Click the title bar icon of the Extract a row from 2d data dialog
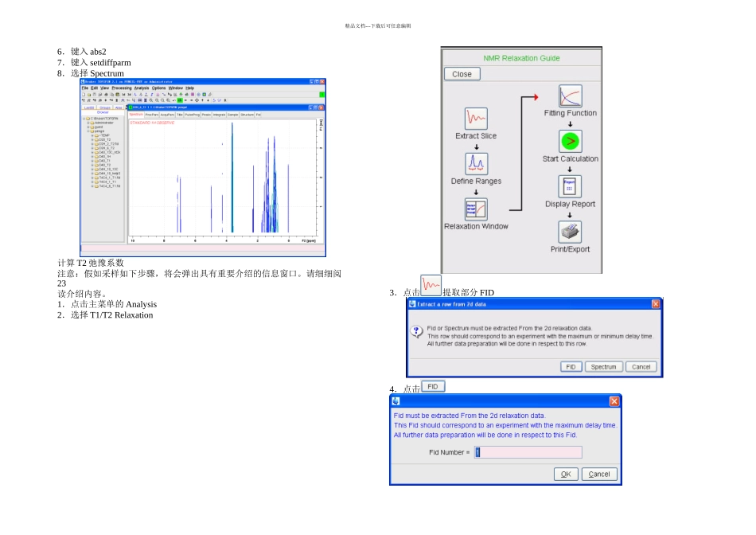Image resolution: width=756 pixels, height=535 pixels. coord(412,304)
